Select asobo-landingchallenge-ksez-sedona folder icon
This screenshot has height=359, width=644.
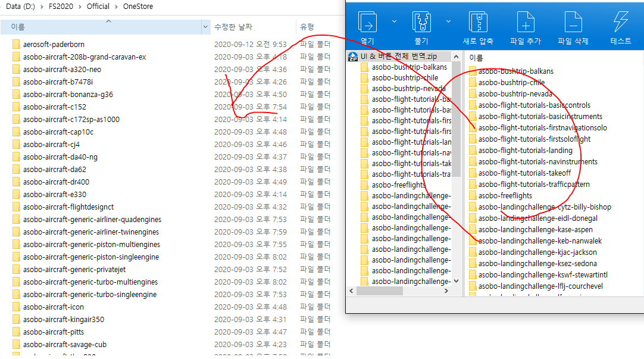pyautogui.click(x=473, y=263)
